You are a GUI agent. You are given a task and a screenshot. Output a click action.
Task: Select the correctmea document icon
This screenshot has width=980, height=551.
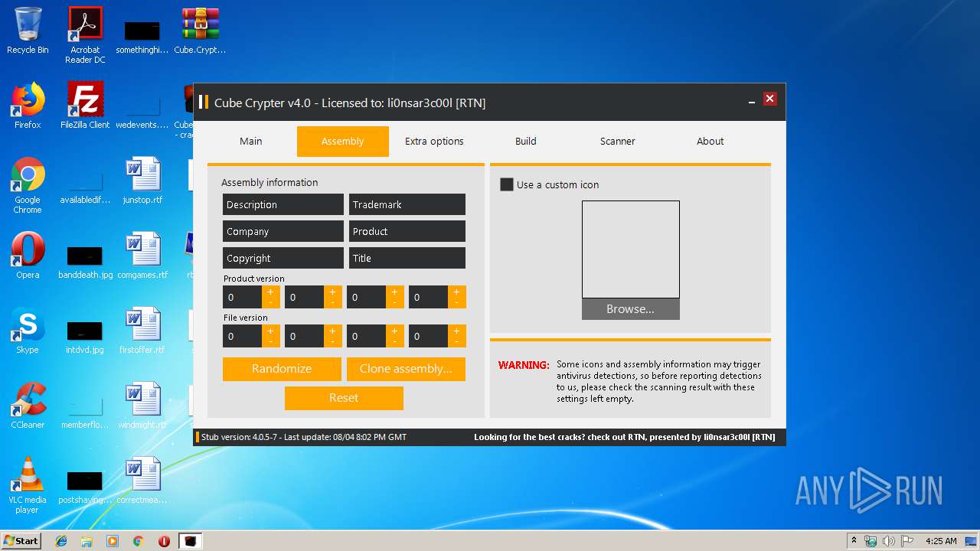pyautogui.click(x=142, y=481)
